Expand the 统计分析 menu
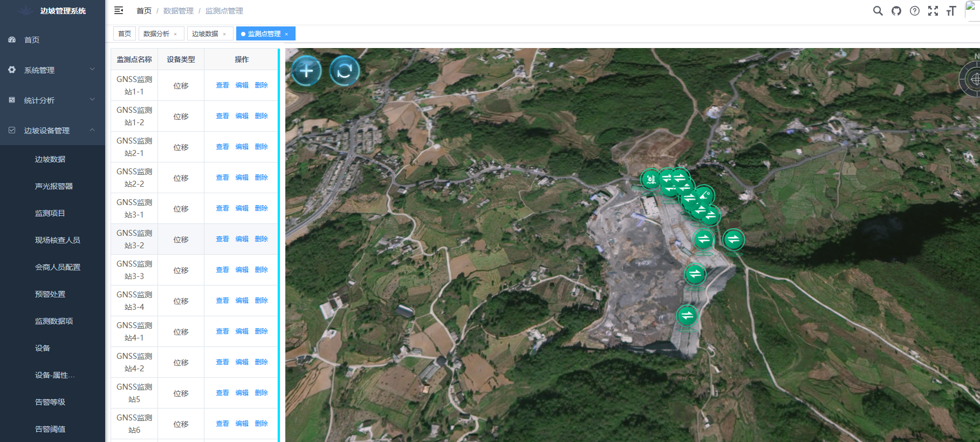980x442 pixels. (x=52, y=100)
